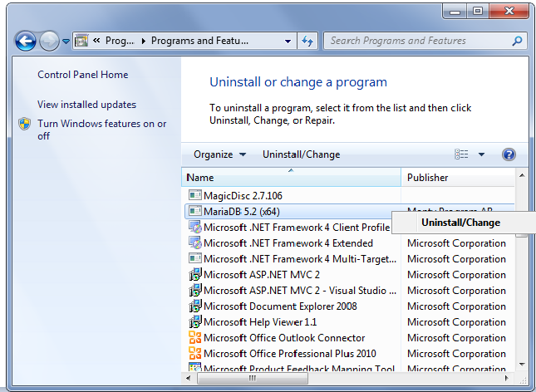Select Microsoft .NET Framework 4 Extended
The image size is (536, 392).
[288, 243]
